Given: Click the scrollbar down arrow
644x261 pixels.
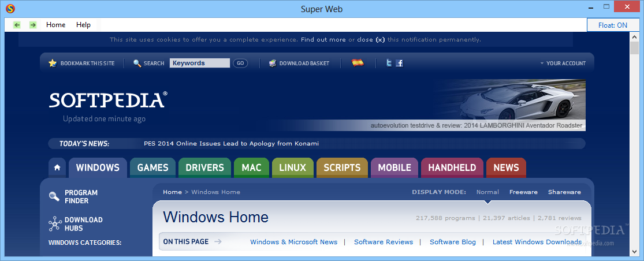Looking at the screenshot, I should [x=634, y=252].
